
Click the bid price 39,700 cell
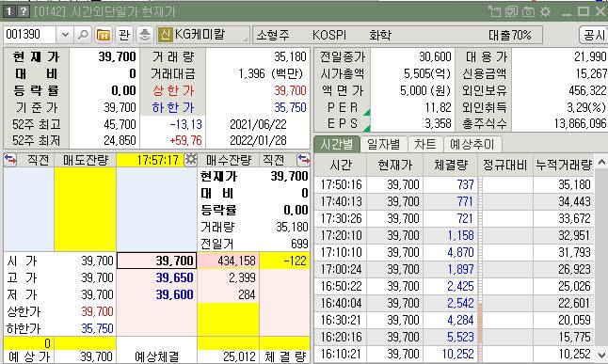(x=156, y=261)
